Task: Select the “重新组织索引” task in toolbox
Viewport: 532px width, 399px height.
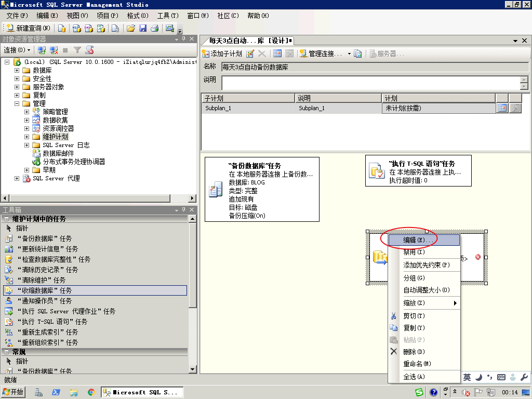Action: point(96,342)
